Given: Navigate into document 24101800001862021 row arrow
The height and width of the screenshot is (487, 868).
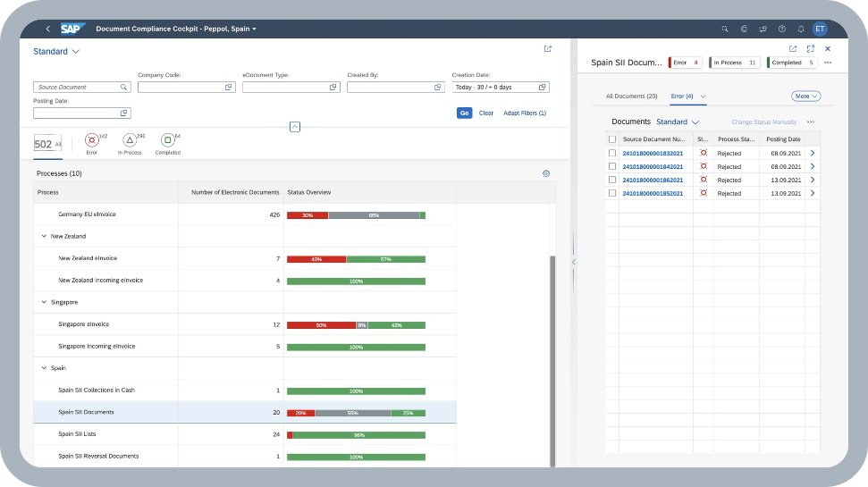Looking at the screenshot, I should [813, 180].
